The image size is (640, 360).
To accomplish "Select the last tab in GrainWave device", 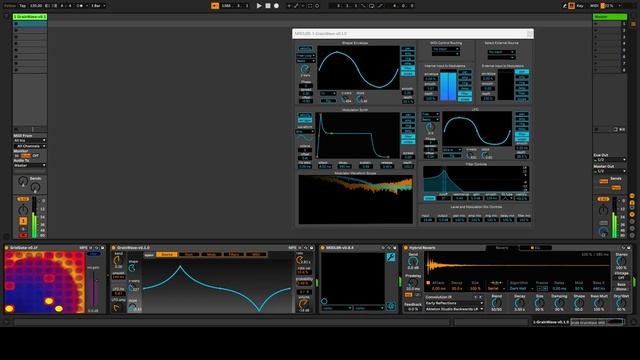I will pyautogui.click(x=256, y=255).
